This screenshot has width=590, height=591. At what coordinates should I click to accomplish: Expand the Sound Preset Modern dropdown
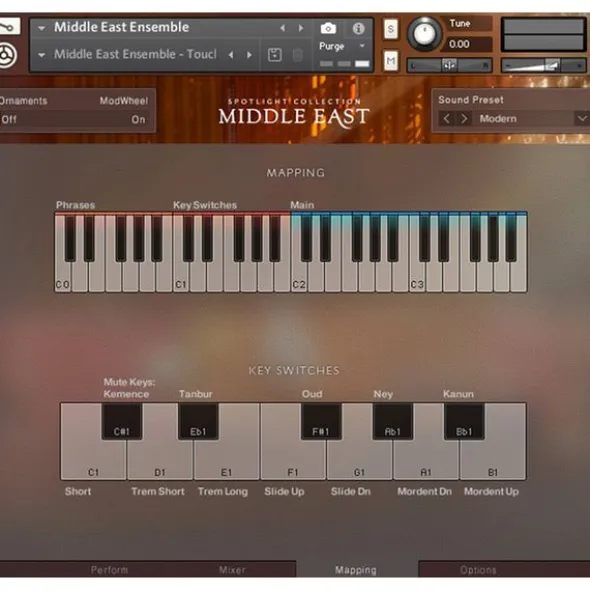(582, 119)
